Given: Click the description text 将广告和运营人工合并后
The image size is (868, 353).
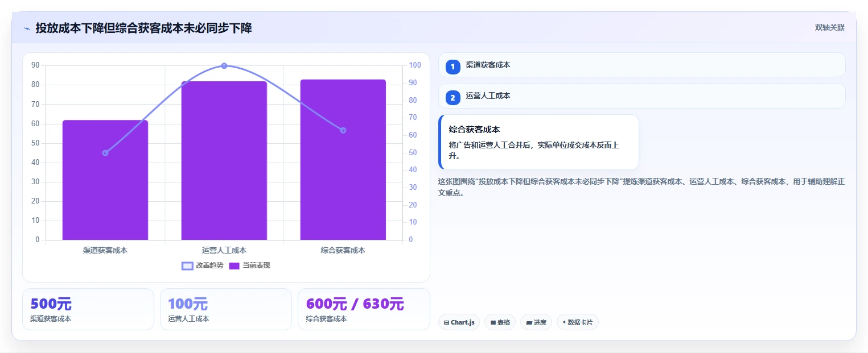Looking at the screenshot, I should (x=534, y=150).
